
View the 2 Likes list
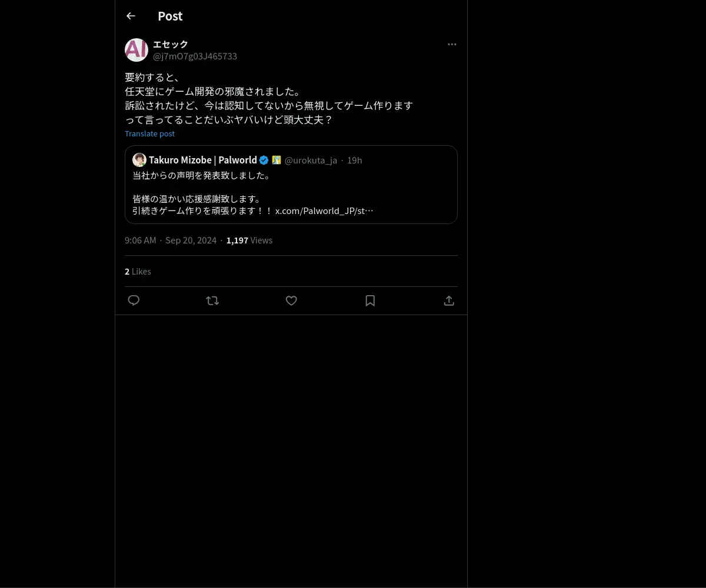point(138,272)
